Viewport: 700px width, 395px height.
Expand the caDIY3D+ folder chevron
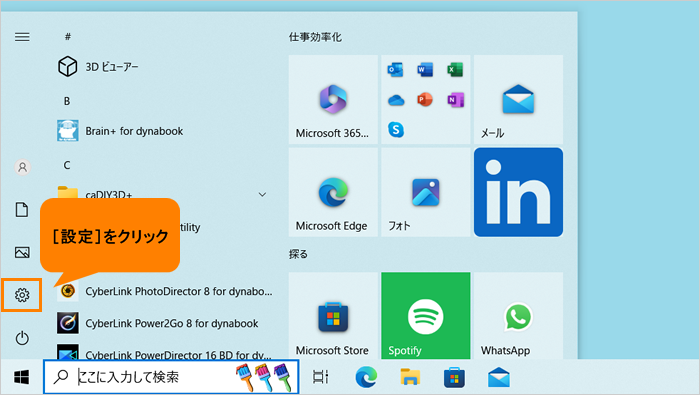pos(262,195)
